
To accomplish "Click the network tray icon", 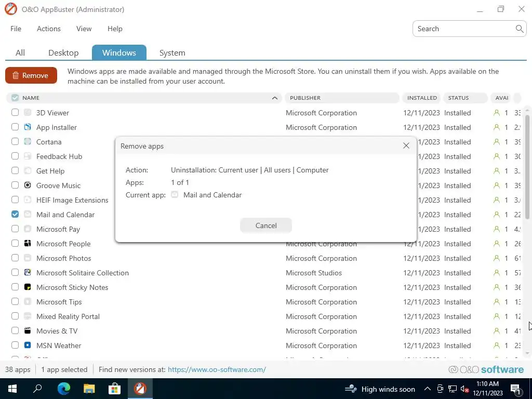I will click(453, 389).
